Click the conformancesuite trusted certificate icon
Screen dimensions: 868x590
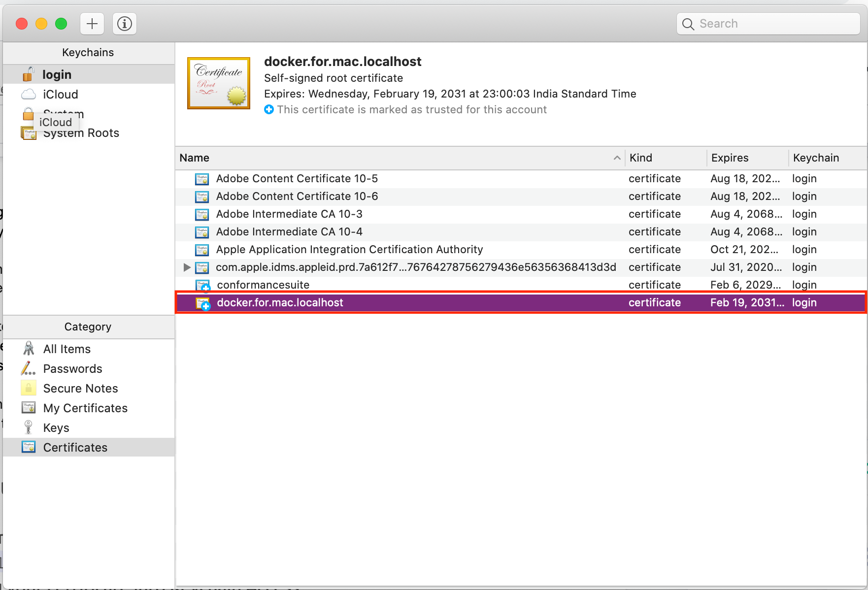pyautogui.click(x=203, y=286)
